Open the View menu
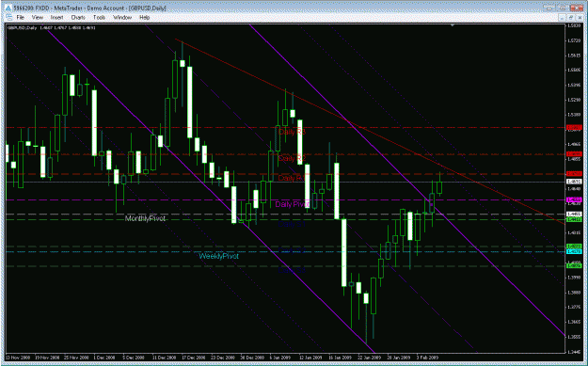Viewport: 588px width, 366px height. pos(37,17)
